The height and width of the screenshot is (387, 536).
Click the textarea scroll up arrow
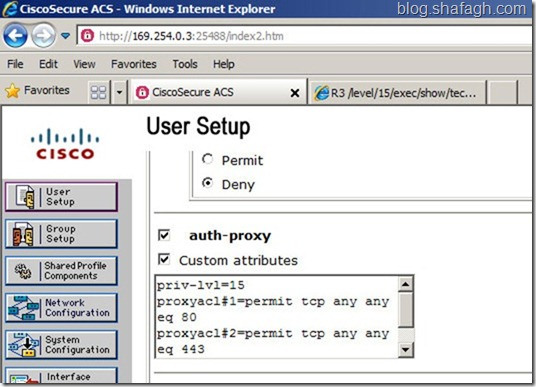pyautogui.click(x=405, y=284)
